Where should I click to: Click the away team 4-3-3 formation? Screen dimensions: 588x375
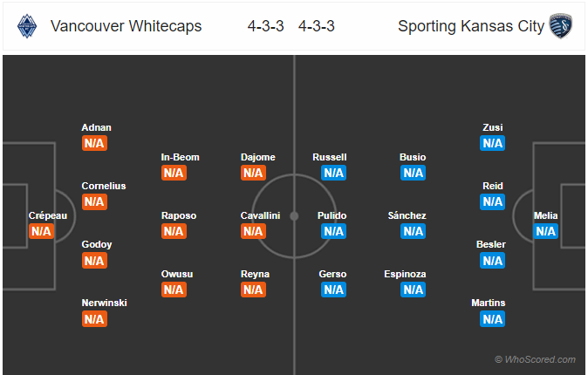click(316, 26)
